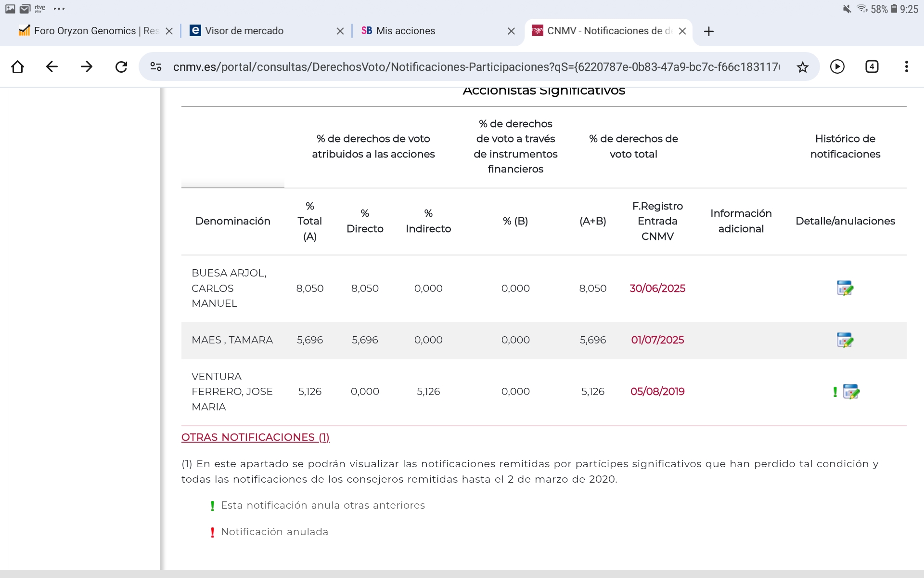This screenshot has height=578, width=924.
Task: Click green exclamation mark in VENTURA FERRERO row
Action: click(x=835, y=392)
